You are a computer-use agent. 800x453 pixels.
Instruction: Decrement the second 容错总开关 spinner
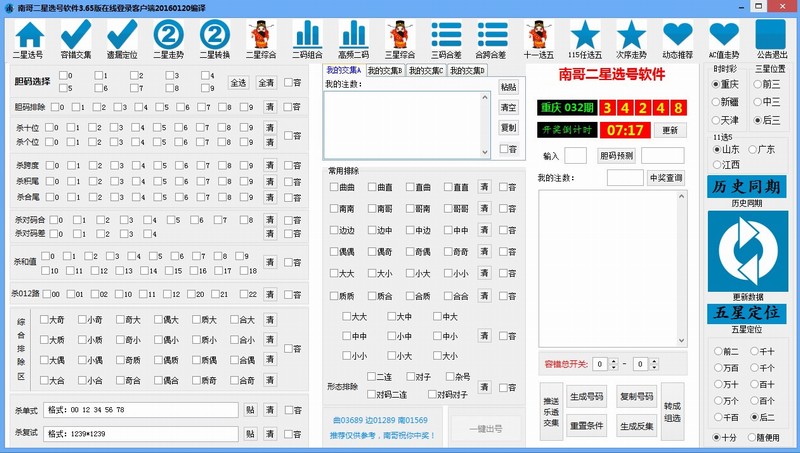pyautogui.click(x=653, y=367)
